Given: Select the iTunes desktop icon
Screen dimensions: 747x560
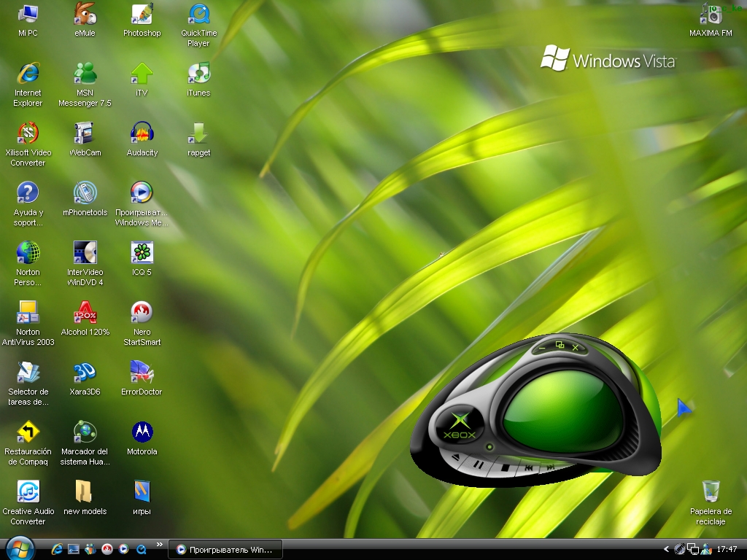Looking at the screenshot, I should (198, 74).
